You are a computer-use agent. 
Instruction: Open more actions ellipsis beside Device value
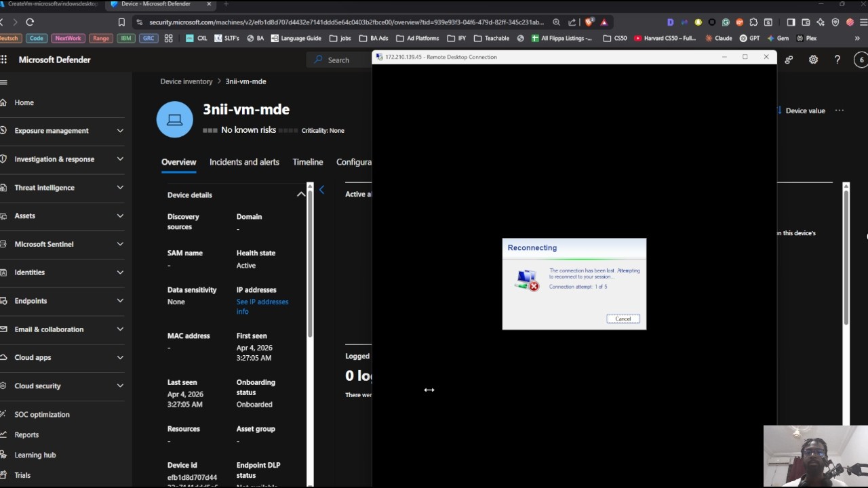coord(840,110)
